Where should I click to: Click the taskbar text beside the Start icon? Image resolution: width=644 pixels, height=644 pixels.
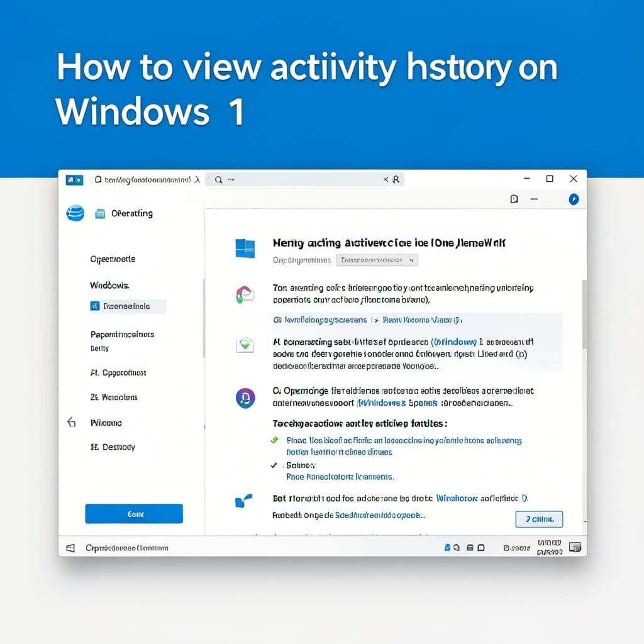[x=127, y=548]
